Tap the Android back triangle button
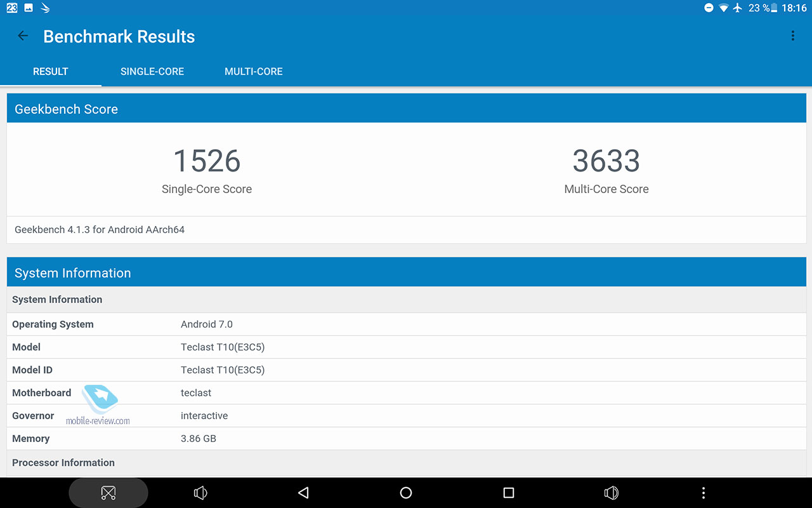This screenshot has height=508, width=812. (x=303, y=493)
